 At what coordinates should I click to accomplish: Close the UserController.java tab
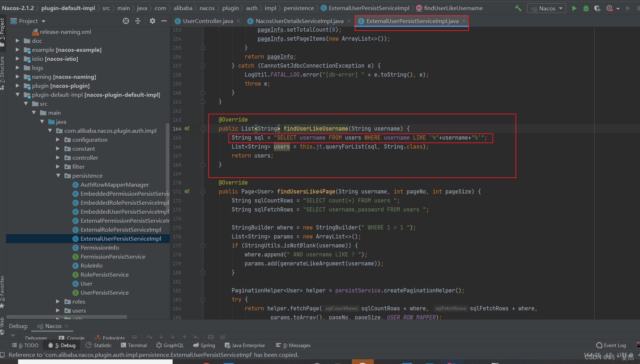(x=239, y=21)
